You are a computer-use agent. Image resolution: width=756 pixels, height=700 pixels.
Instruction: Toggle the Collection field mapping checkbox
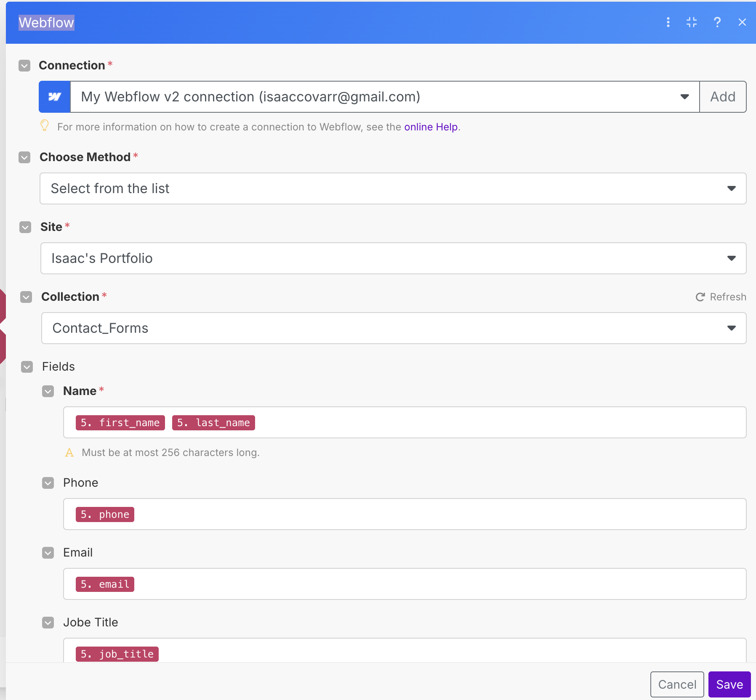coord(26,297)
